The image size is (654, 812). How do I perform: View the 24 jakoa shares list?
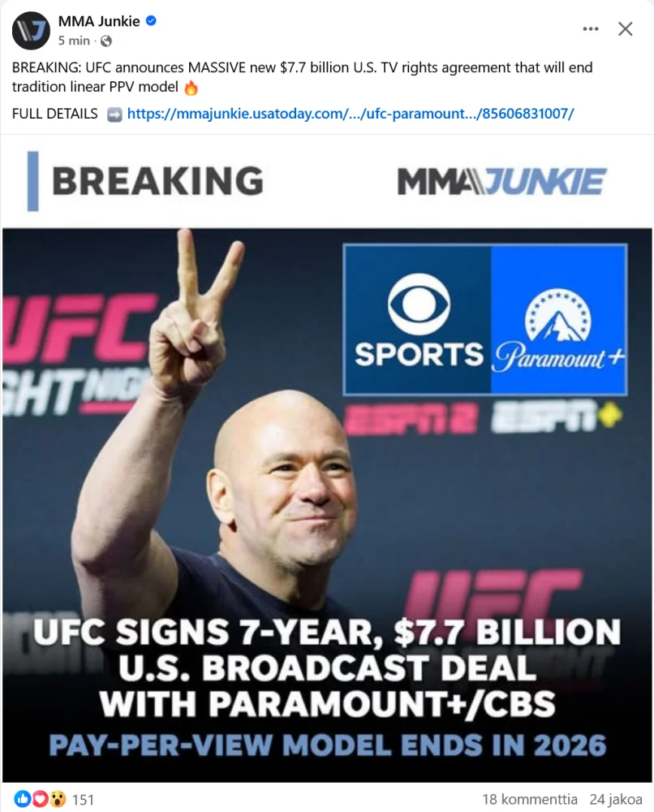click(616, 800)
